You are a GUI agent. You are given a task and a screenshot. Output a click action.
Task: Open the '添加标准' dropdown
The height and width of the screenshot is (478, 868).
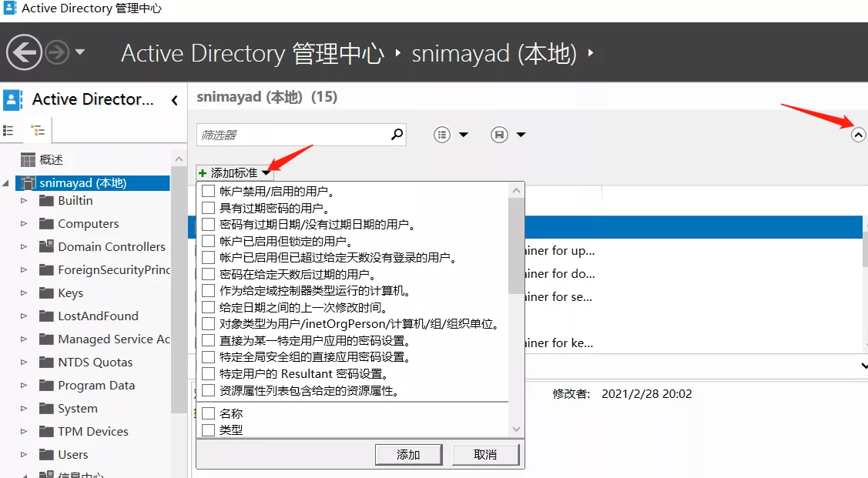tap(234, 173)
